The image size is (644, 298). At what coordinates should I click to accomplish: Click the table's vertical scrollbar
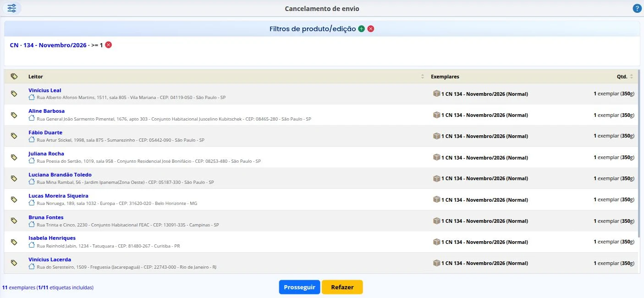pyautogui.click(x=638, y=153)
